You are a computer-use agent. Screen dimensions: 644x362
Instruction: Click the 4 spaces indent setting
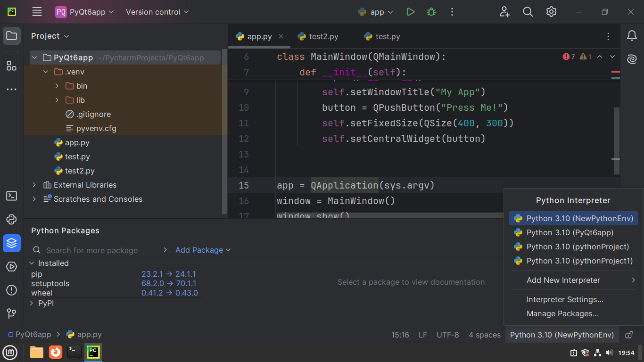[485, 335]
